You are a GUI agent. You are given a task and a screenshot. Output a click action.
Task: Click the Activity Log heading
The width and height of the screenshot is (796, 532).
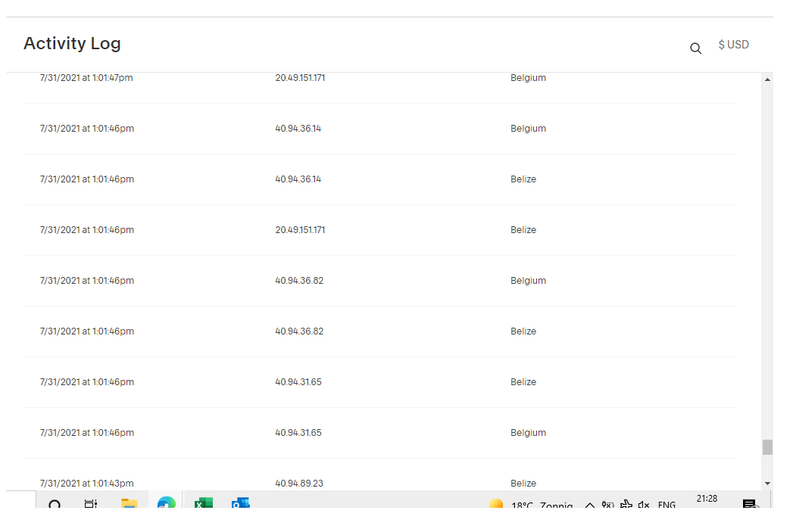pyautogui.click(x=72, y=44)
